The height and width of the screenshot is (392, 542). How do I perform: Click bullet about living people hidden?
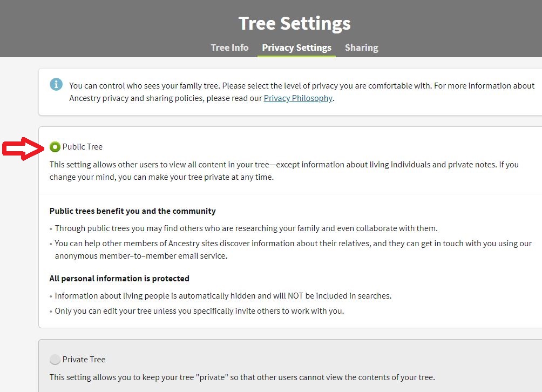[223, 296]
